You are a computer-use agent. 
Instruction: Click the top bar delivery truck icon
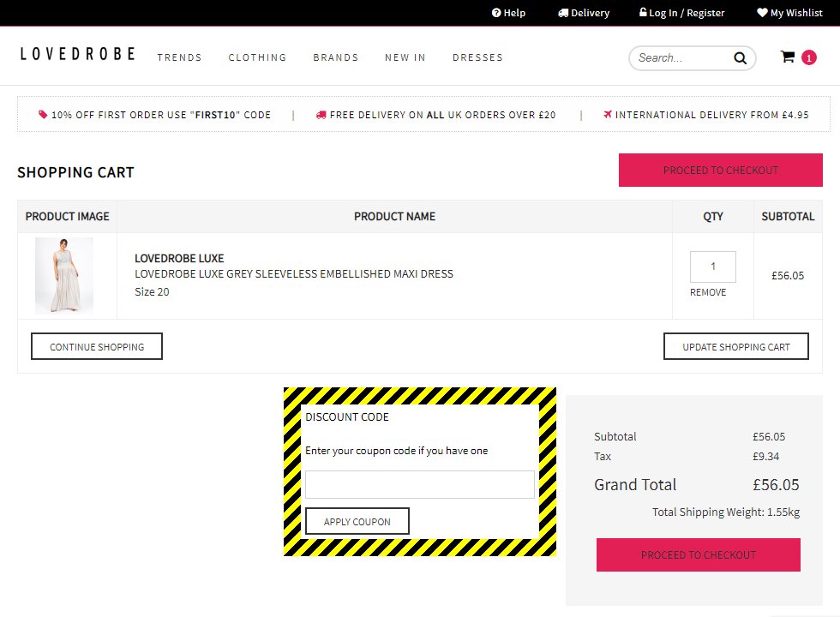563,13
